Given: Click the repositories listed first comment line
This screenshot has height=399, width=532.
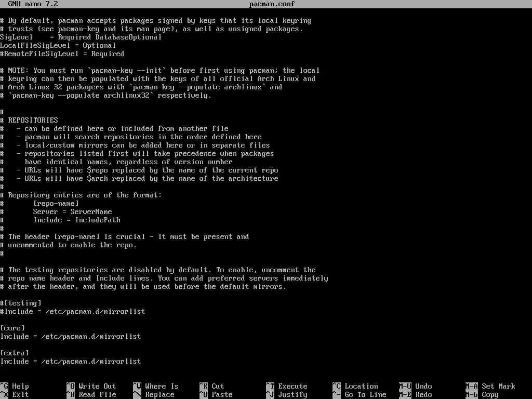Looking at the screenshot, I should 137,154.
